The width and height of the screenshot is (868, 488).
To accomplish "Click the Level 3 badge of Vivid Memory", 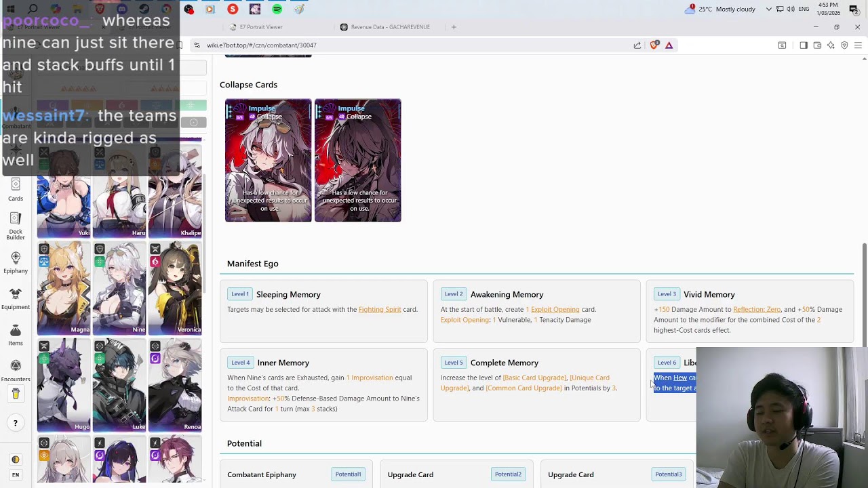I will click(x=667, y=294).
